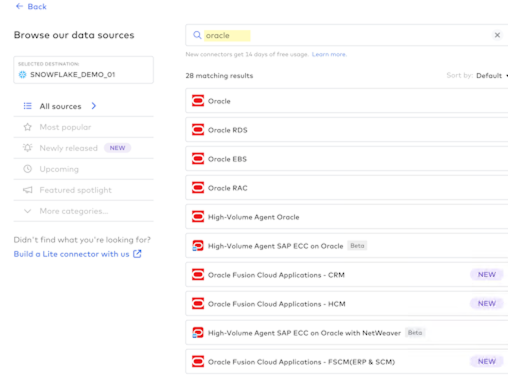Open the selected destination SNOWFLAKE_DEMO_01 box

coord(83,70)
